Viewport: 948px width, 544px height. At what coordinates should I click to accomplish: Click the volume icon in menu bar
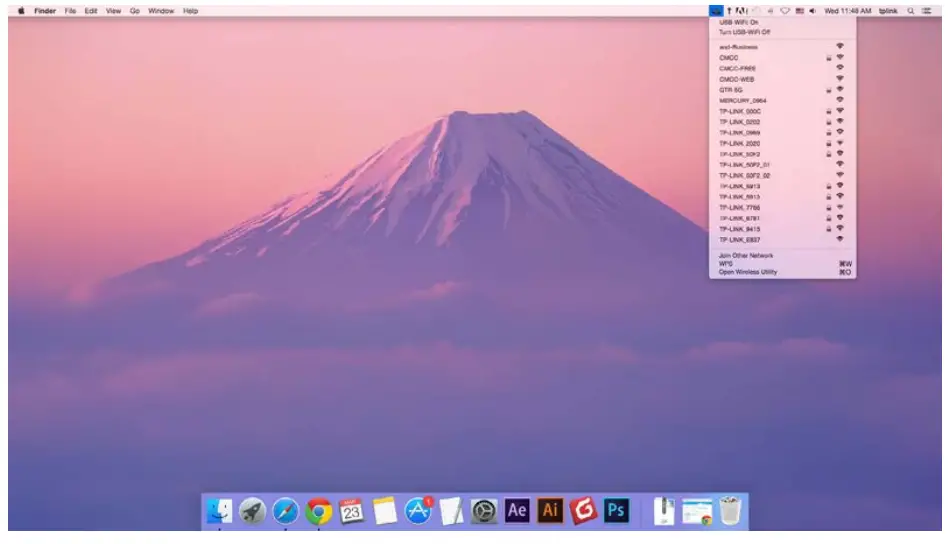[812, 10]
